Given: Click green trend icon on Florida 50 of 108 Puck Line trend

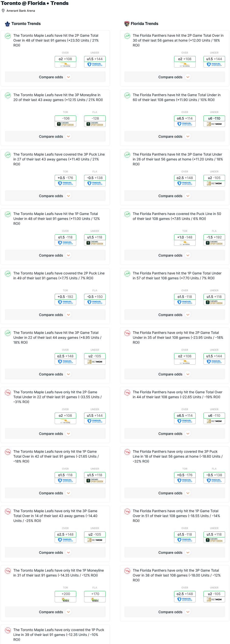Looking at the screenshot, I should (x=127, y=214).
